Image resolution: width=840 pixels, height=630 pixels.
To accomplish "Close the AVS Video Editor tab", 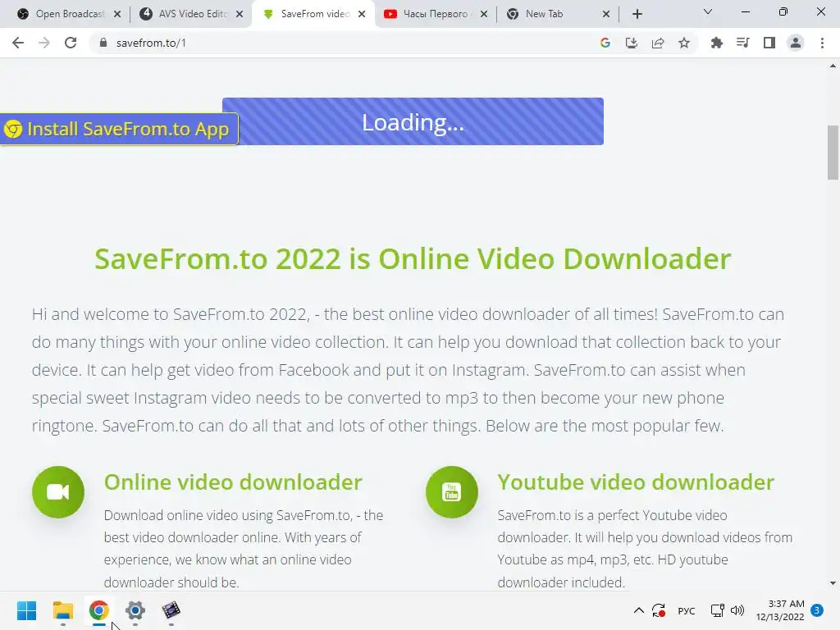I will 240,14.
